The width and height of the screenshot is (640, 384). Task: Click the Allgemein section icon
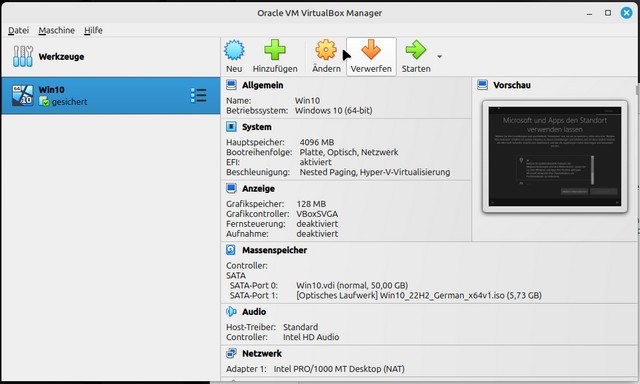pyautogui.click(x=231, y=85)
